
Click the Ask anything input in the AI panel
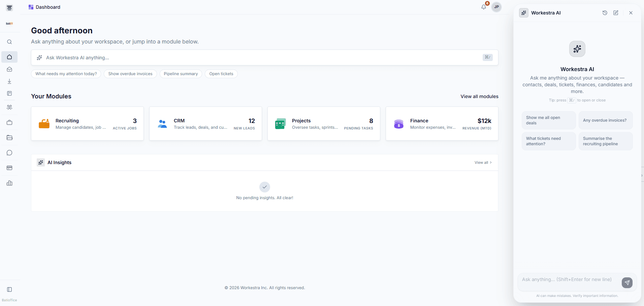tap(569, 279)
